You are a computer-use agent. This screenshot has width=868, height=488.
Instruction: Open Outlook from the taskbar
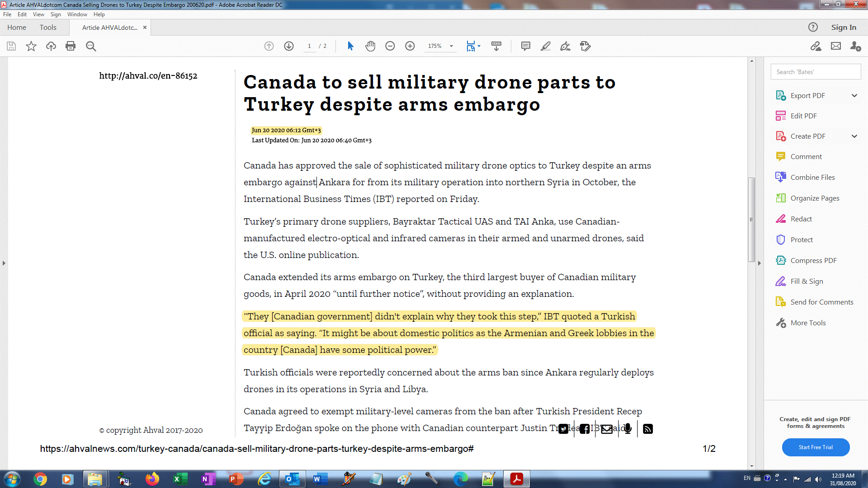(x=292, y=479)
